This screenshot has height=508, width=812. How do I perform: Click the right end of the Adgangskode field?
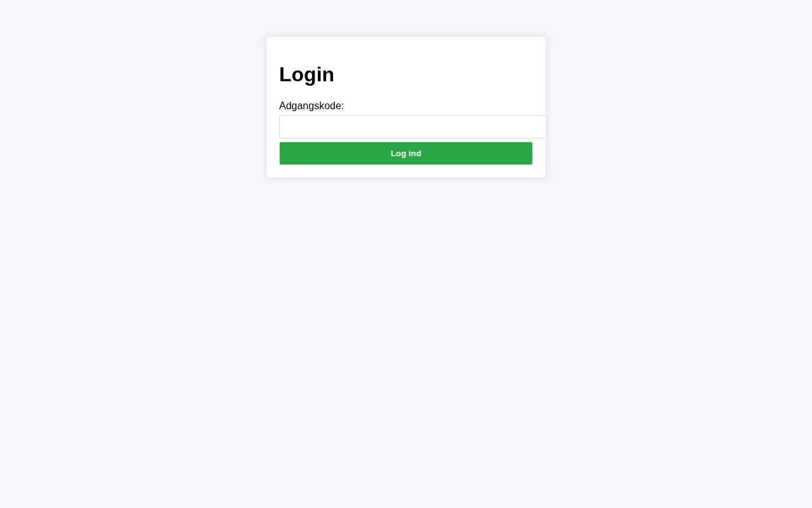point(540,126)
